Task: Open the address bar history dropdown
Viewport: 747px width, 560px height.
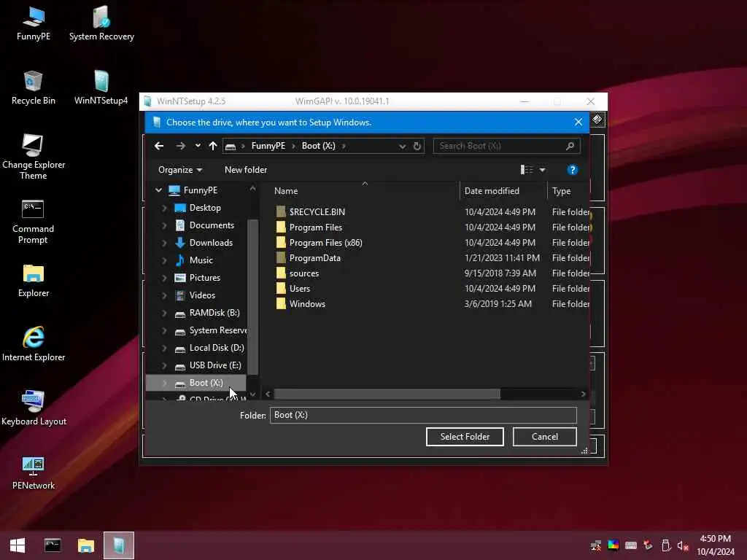Action: point(403,146)
